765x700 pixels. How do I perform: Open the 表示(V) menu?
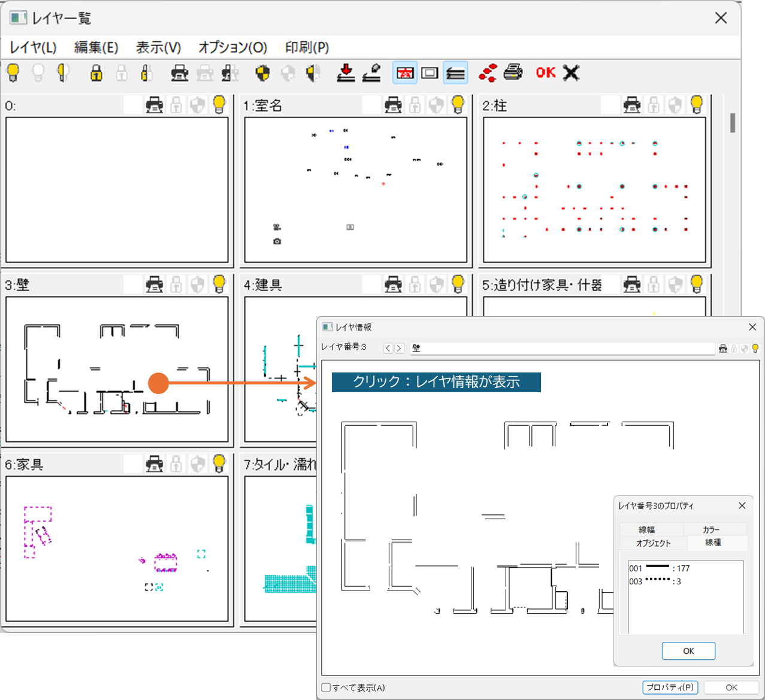(x=158, y=47)
